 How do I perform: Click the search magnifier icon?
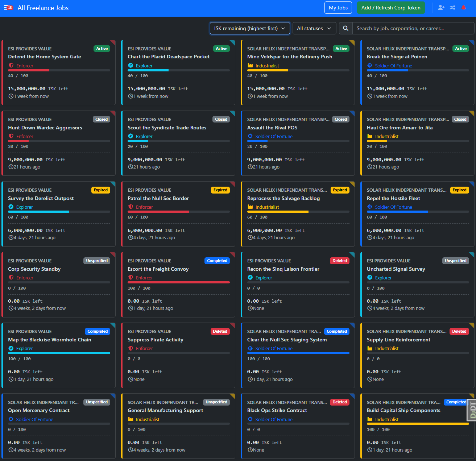click(x=346, y=28)
